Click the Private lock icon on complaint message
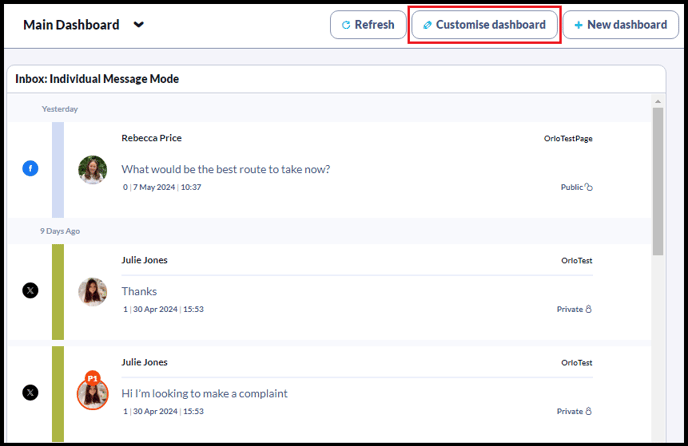688x446 pixels. [x=588, y=411]
